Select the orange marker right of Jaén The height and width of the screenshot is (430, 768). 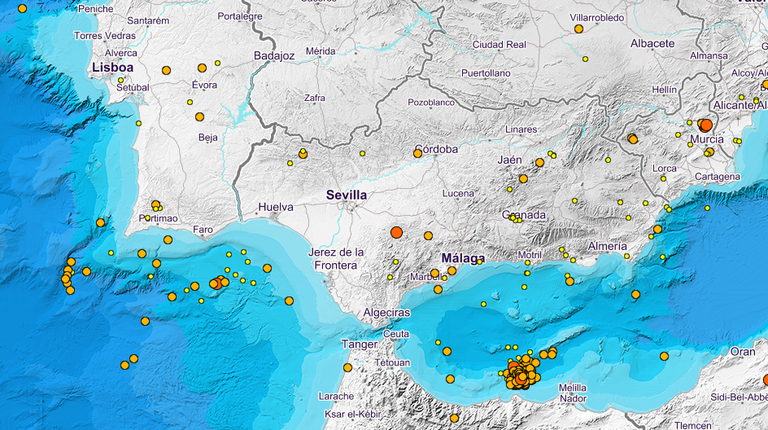pos(539,162)
